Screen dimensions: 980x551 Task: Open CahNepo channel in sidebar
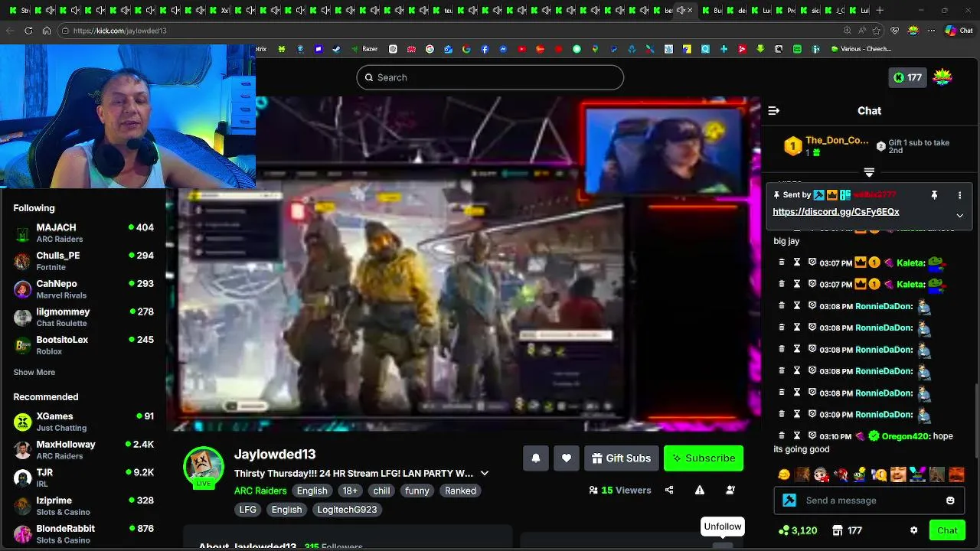pos(83,289)
